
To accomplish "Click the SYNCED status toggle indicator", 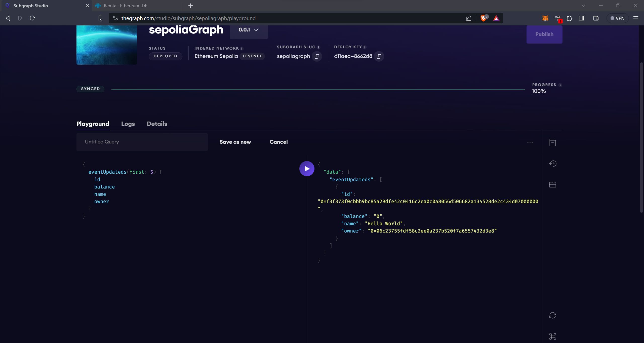I will pos(90,89).
